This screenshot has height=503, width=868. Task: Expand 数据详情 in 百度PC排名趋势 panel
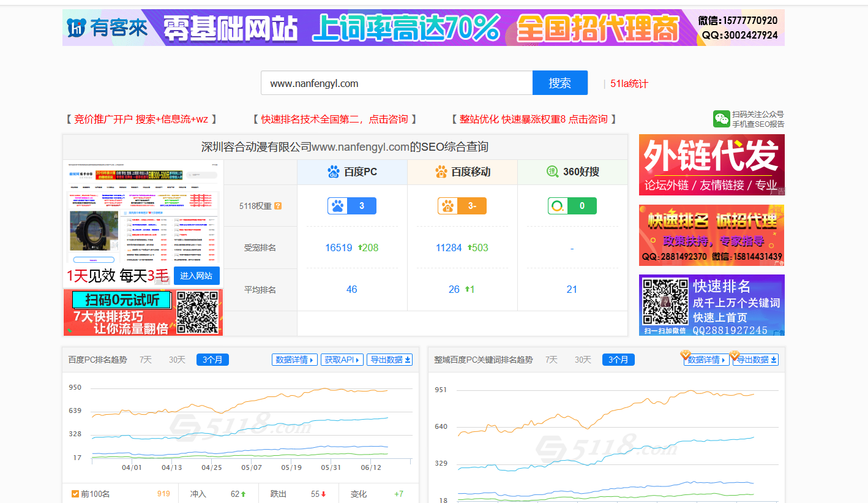(x=294, y=360)
